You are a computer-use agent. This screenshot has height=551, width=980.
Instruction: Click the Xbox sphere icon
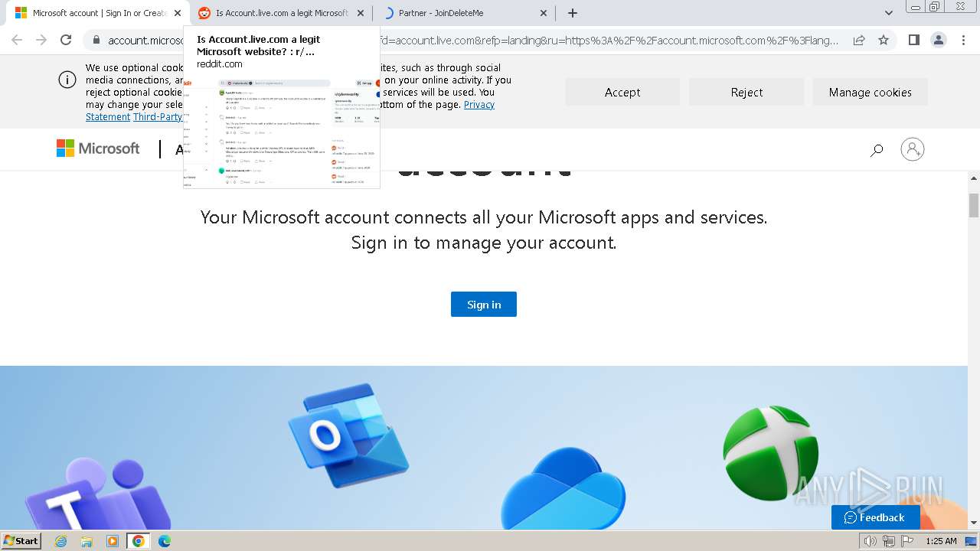(770, 453)
